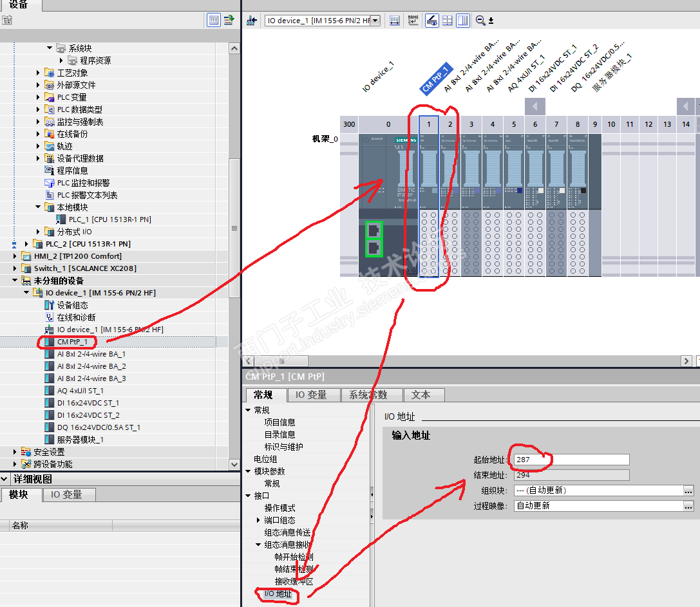Click 程序信息 program info icon
This screenshot has width=700, height=607.
click(x=49, y=171)
